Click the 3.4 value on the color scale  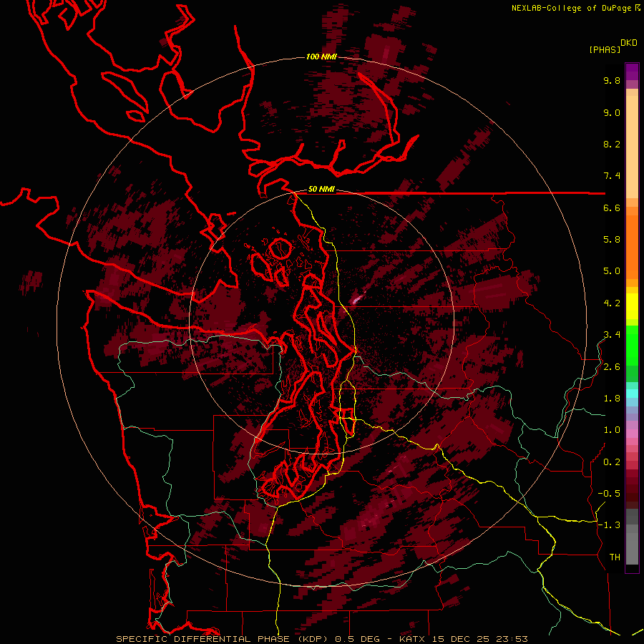[x=612, y=335]
